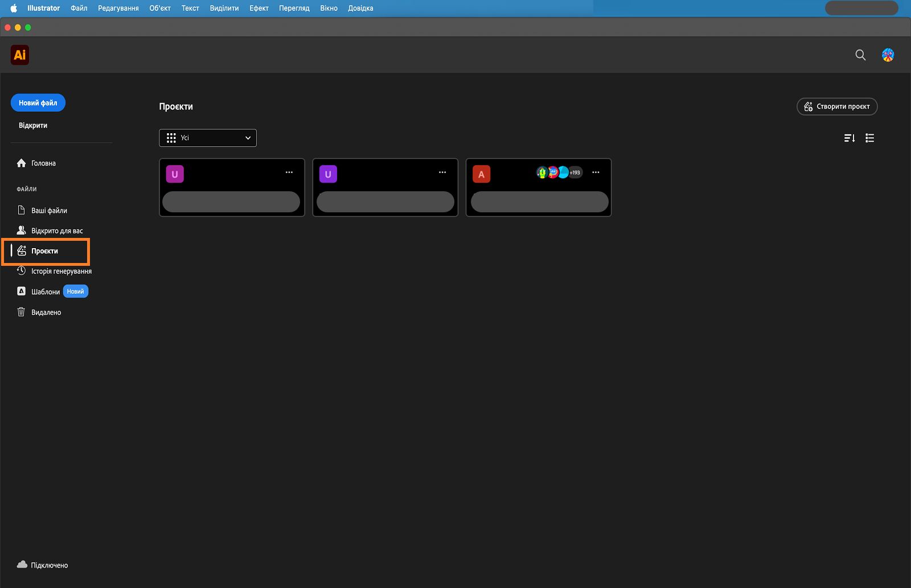The width and height of the screenshot is (911, 588).
Task: Open the Довідка menu
Action: [360, 8]
